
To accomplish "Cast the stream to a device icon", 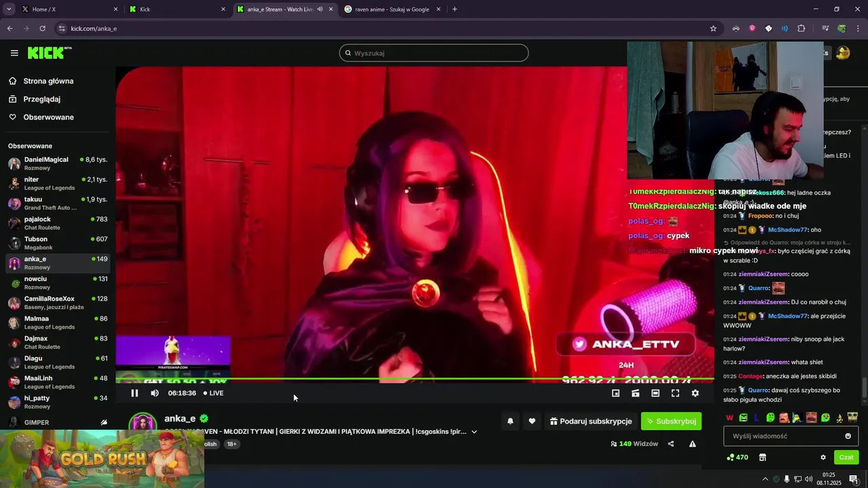I will [x=635, y=393].
